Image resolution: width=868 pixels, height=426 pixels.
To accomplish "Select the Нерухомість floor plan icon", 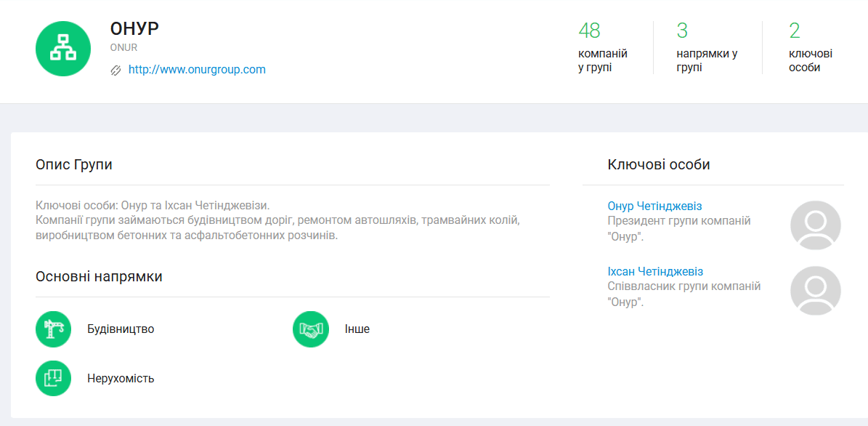I will [53, 378].
